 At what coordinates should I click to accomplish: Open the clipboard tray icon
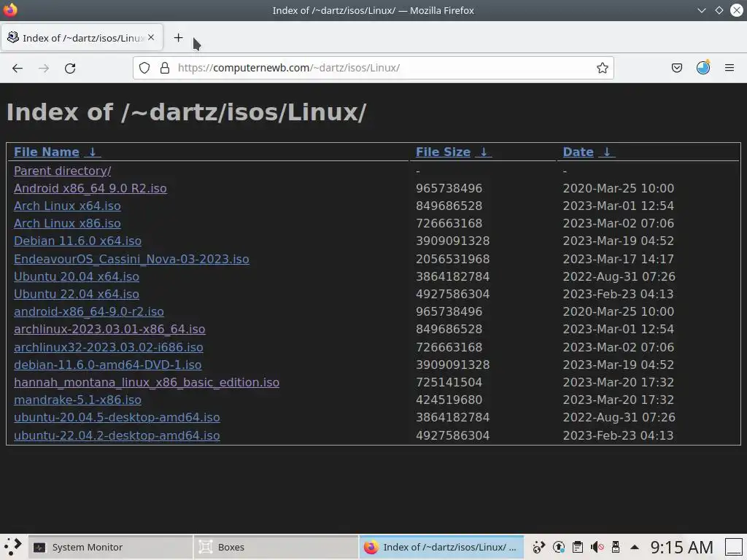click(578, 548)
